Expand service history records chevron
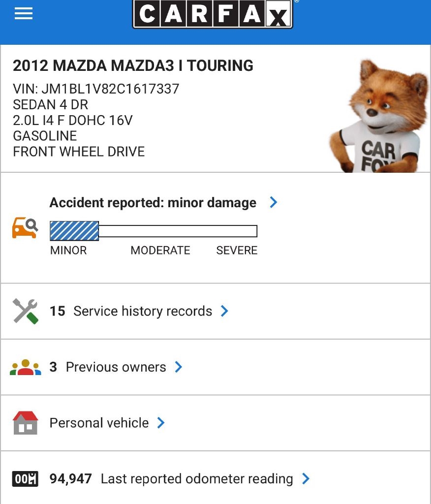The width and height of the screenshot is (431, 504). (x=224, y=311)
